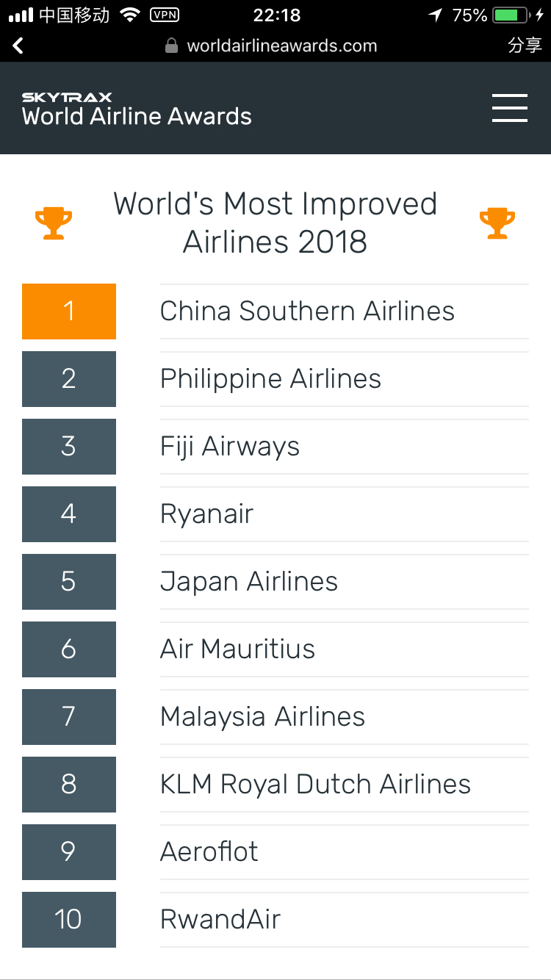This screenshot has height=980, width=551.
Task: Select Philippine Airlines in the list
Action: pos(270,379)
